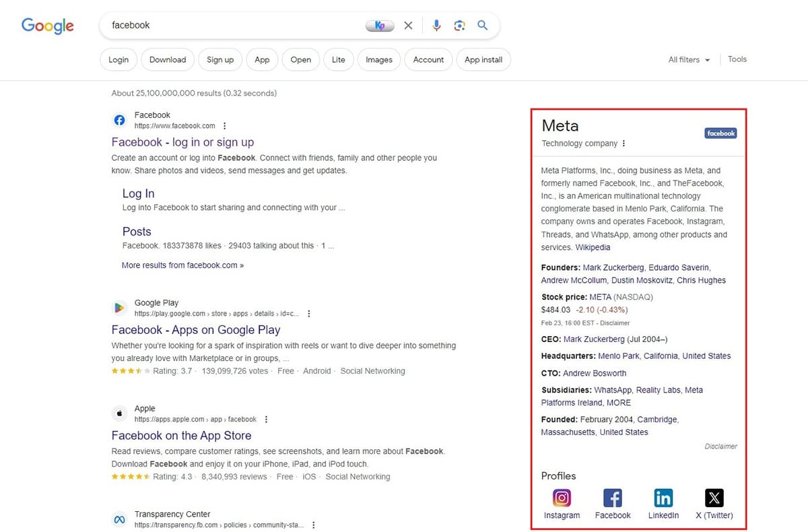This screenshot has width=808, height=532.
Task: Open Facebook on the App Store result
Action: [x=181, y=436]
